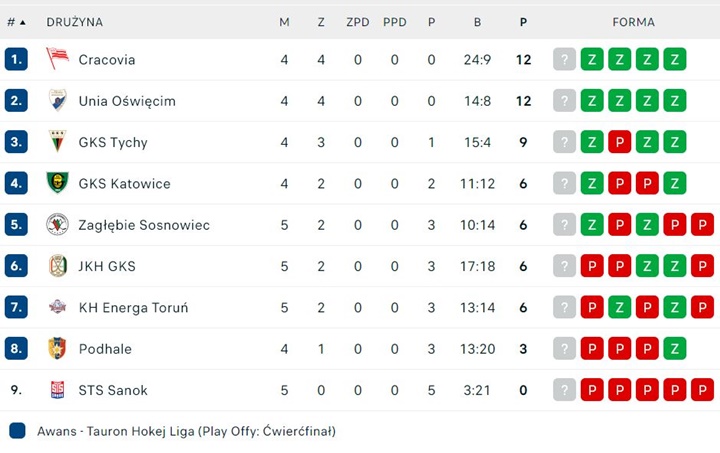The height and width of the screenshot is (453, 720).
Task: Click the blue Awans legend color square
Action: tap(17, 431)
